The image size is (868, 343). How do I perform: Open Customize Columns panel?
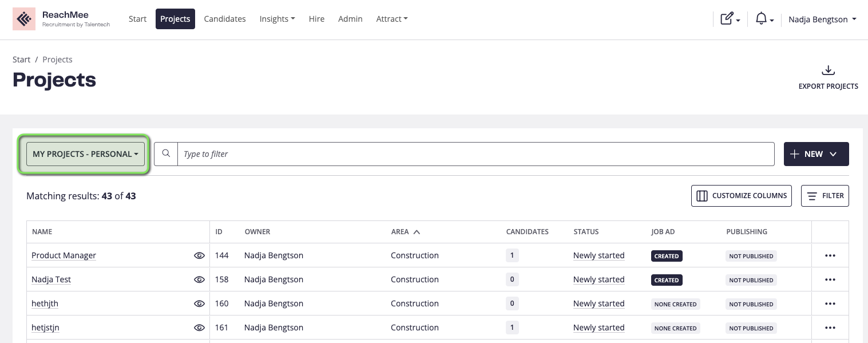(x=741, y=196)
